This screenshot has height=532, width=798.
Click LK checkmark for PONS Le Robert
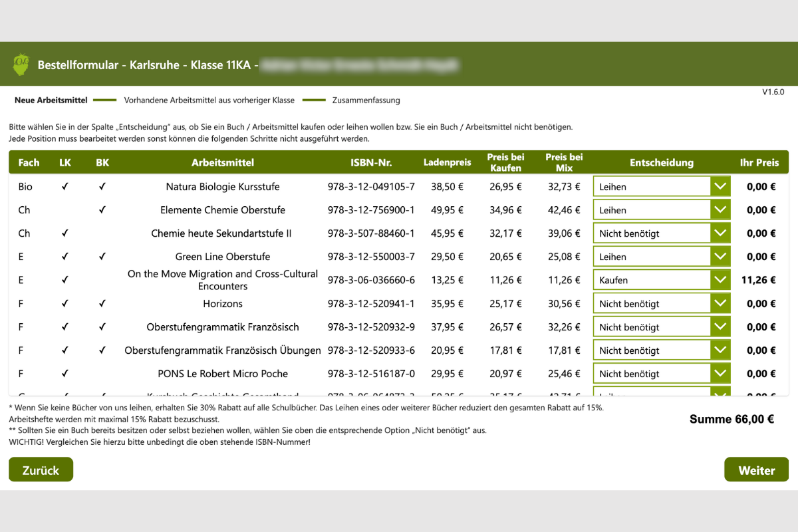pyautogui.click(x=65, y=374)
